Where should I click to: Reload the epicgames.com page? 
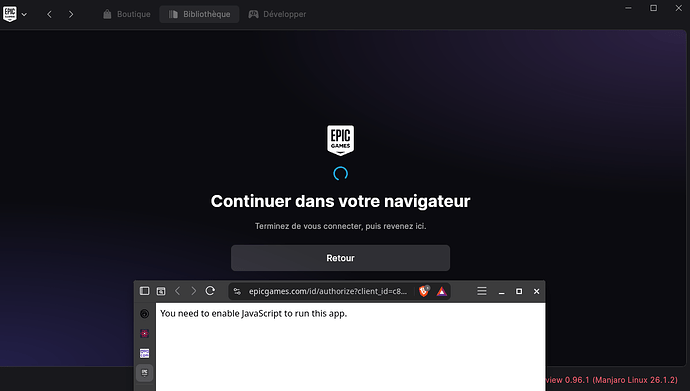[x=210, y=291]
